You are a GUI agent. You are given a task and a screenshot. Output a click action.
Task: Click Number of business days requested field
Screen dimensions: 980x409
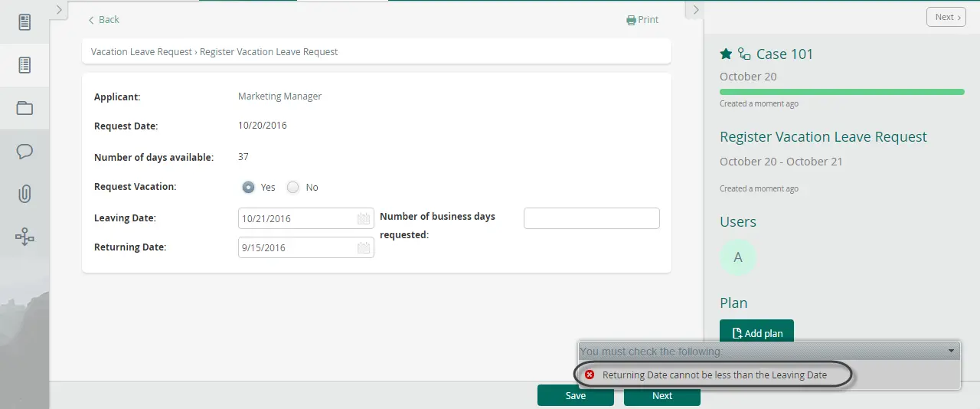(x=592, y=218)
